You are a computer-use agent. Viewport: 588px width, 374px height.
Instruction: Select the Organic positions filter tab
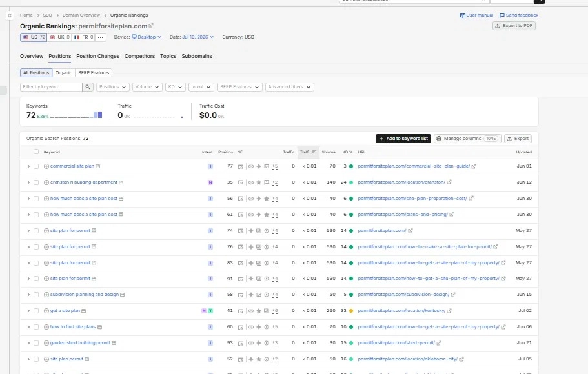63,73
